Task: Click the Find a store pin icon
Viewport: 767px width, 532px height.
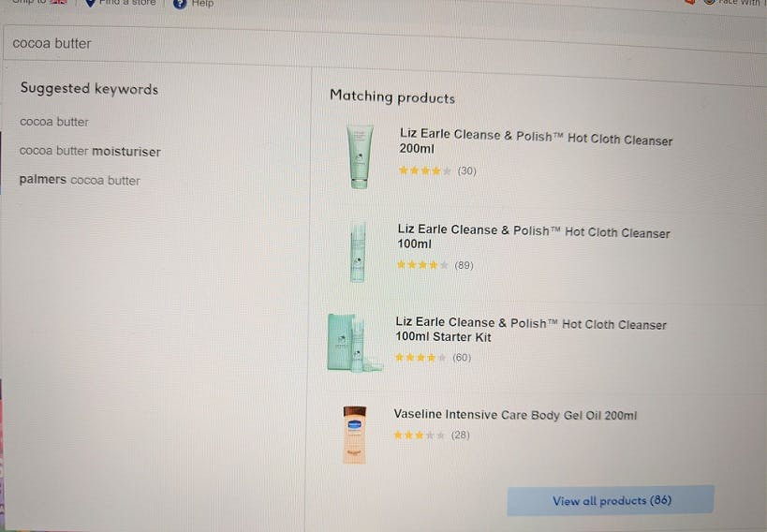Action: point(90,4)
